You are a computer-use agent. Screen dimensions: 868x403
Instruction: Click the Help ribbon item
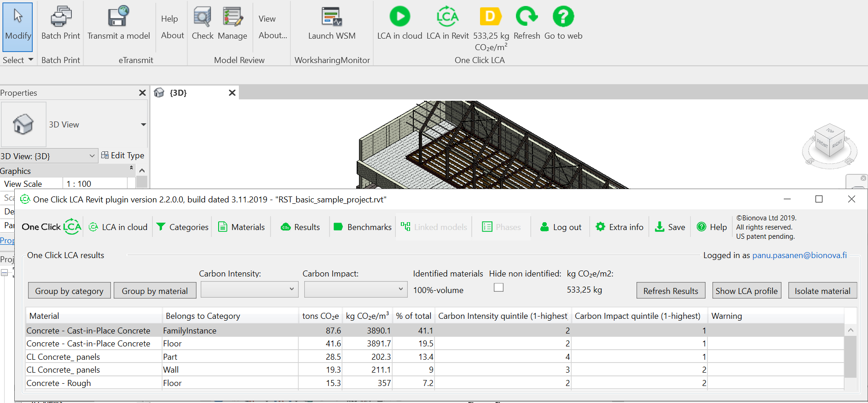coord(169,19)
